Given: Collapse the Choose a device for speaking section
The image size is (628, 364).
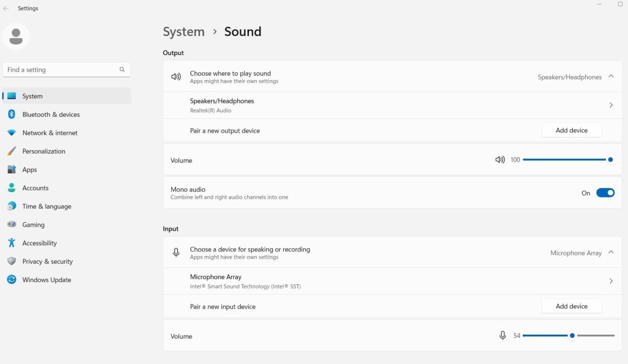Looking at the screenshot, I should point(611,252).
